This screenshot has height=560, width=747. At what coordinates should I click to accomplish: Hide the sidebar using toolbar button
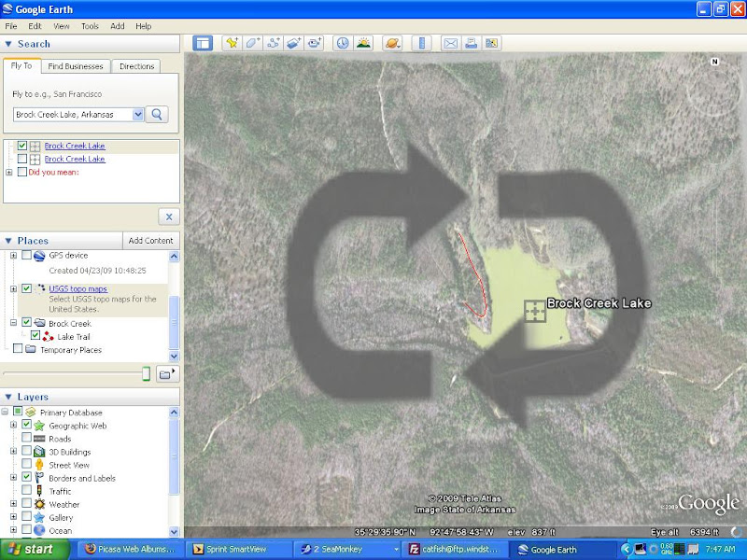point(203,43)
